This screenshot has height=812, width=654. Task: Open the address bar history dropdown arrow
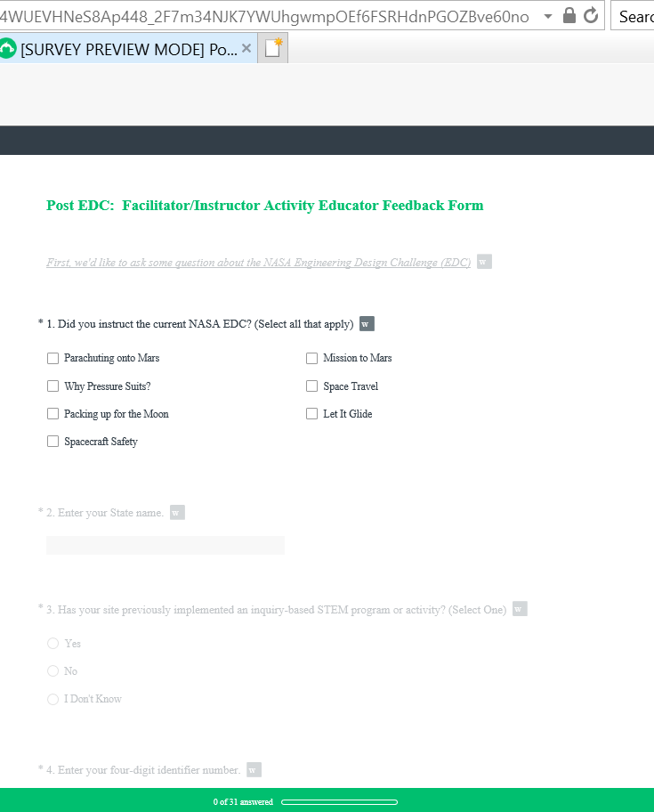(x=547, y=16)
